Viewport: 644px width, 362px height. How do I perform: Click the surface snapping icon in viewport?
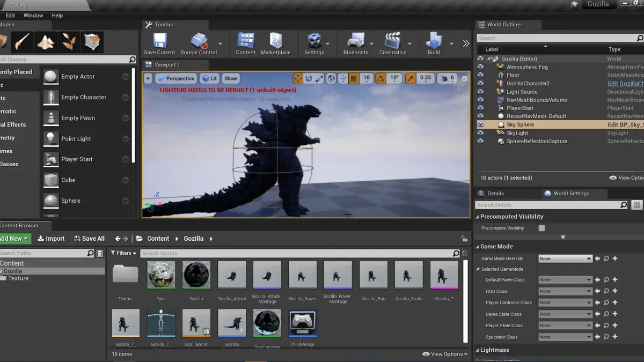tap(343, 78)
